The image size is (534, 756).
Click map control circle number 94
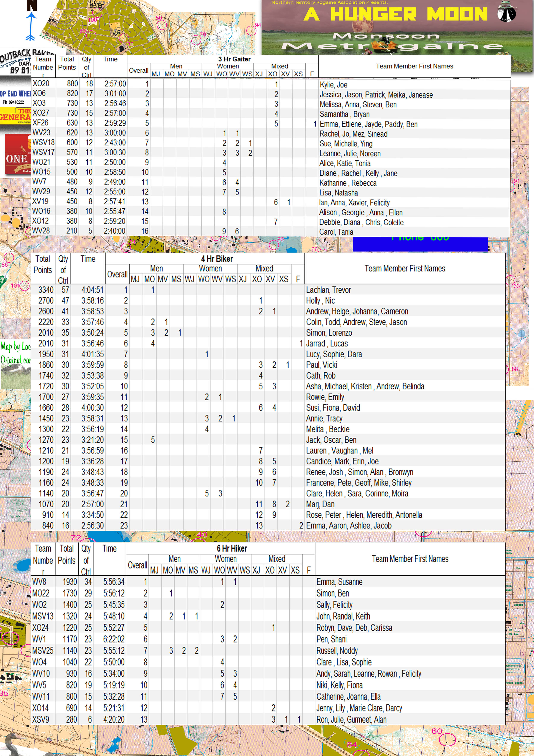click(x=251, y=31)
